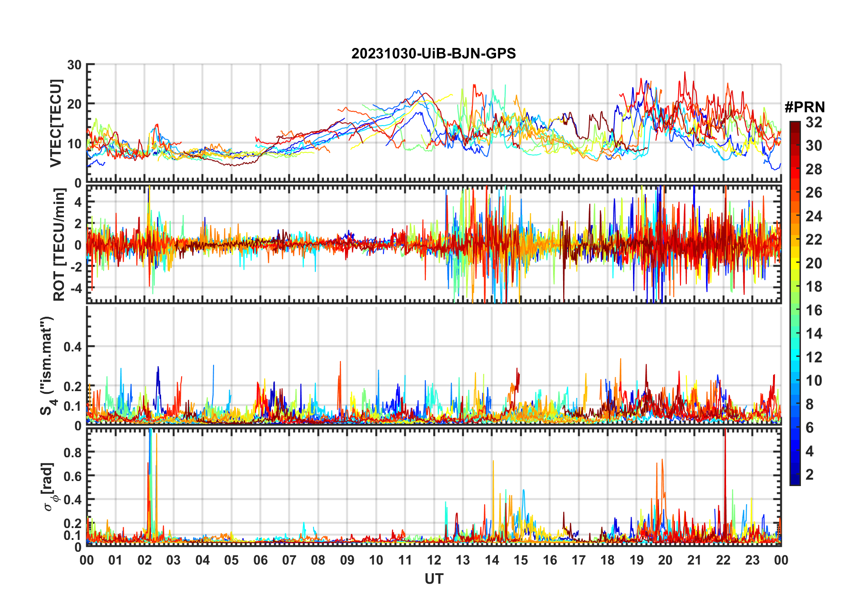Image resolution: width=868 pixels, height=607 pixels.
Task: Click inside the S4 scintillation plot panel
Action: [434, 365]
